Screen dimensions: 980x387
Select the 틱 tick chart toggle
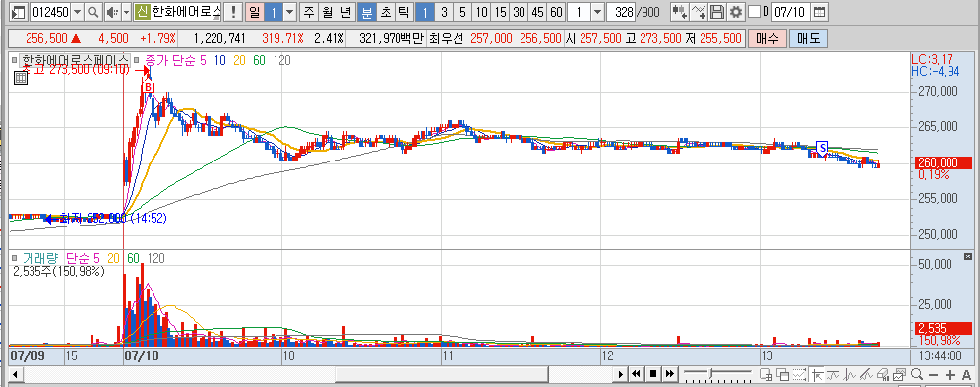click(x=403, y=11)
